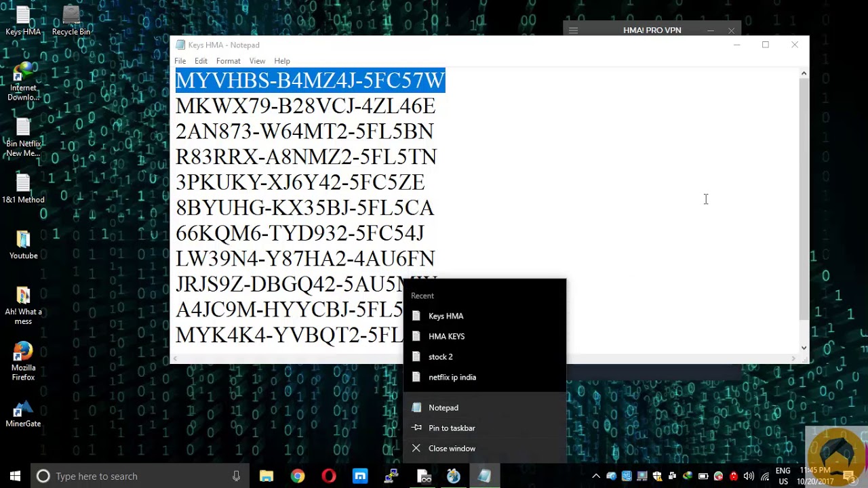The width and height of the screenshot is (868, 488).
Task: Open the Youtube desktop archive
Action: [23, 245]
